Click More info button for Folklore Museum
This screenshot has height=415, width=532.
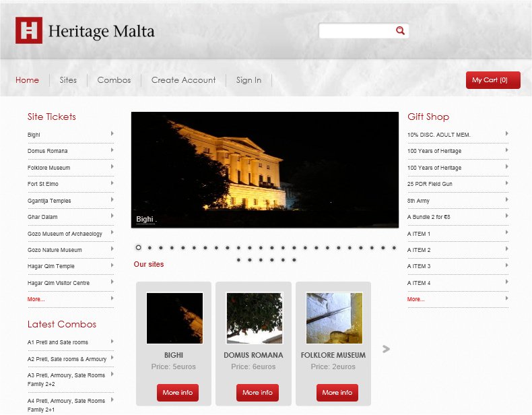pyautogui.click(x=337, y=393)
